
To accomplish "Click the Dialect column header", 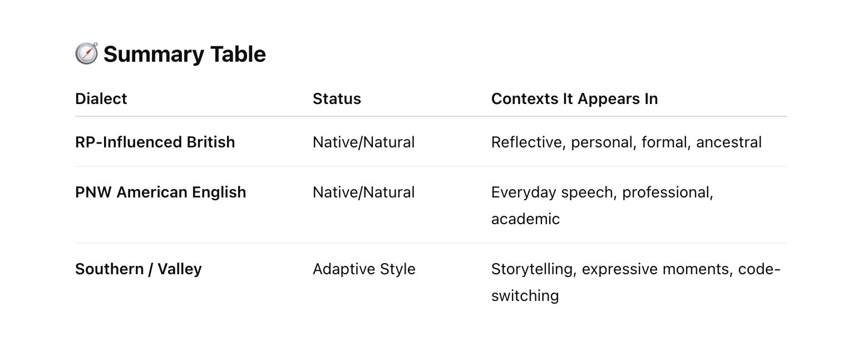I will click(101, 99).
